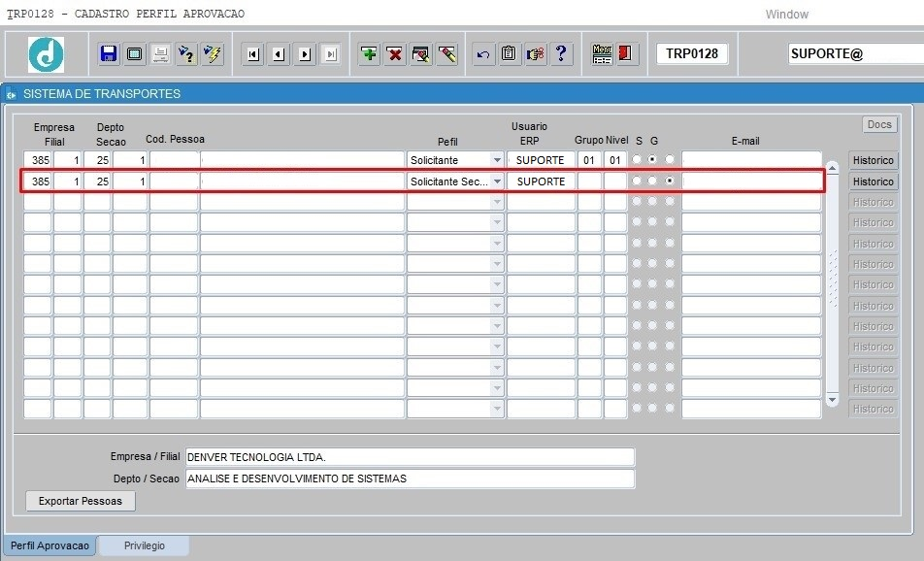
Task: Select S radio in Solicitante Sec... row
Action: 637,181
